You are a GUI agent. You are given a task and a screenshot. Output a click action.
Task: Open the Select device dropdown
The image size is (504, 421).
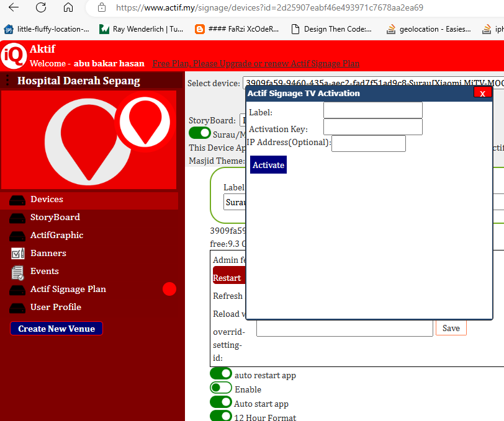tap(373, 83)
